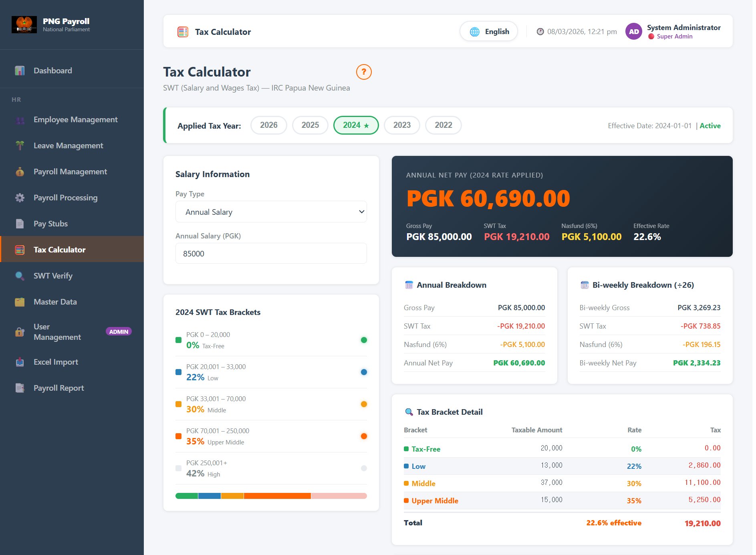Click the Middle row in bracket detail

pos(562,484)
